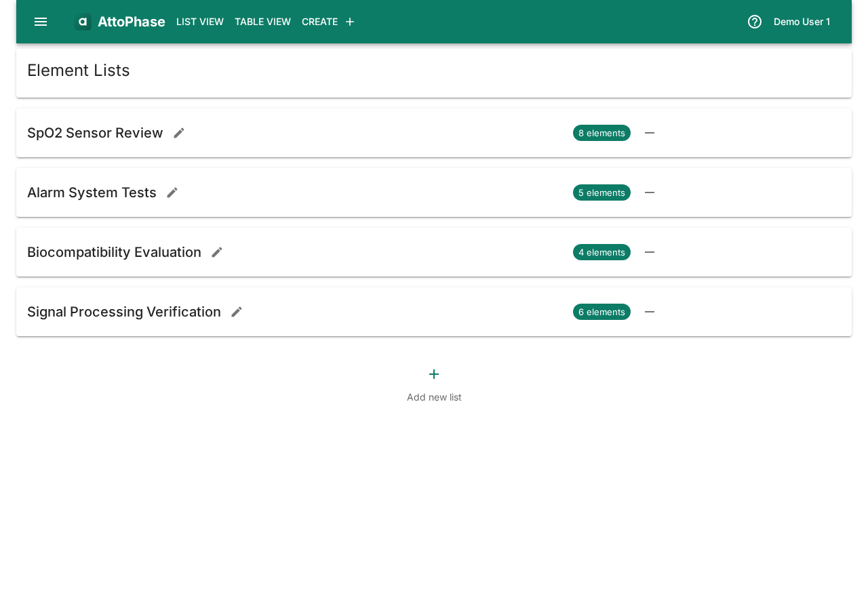868x610 pixels.
Task: Click the 8 elements badge
Action: [601, 133]
